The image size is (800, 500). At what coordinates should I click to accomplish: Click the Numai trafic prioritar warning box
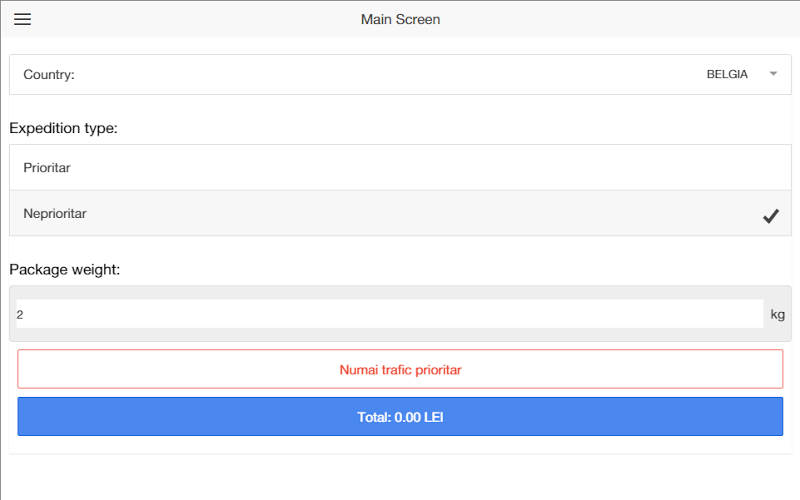400,369
